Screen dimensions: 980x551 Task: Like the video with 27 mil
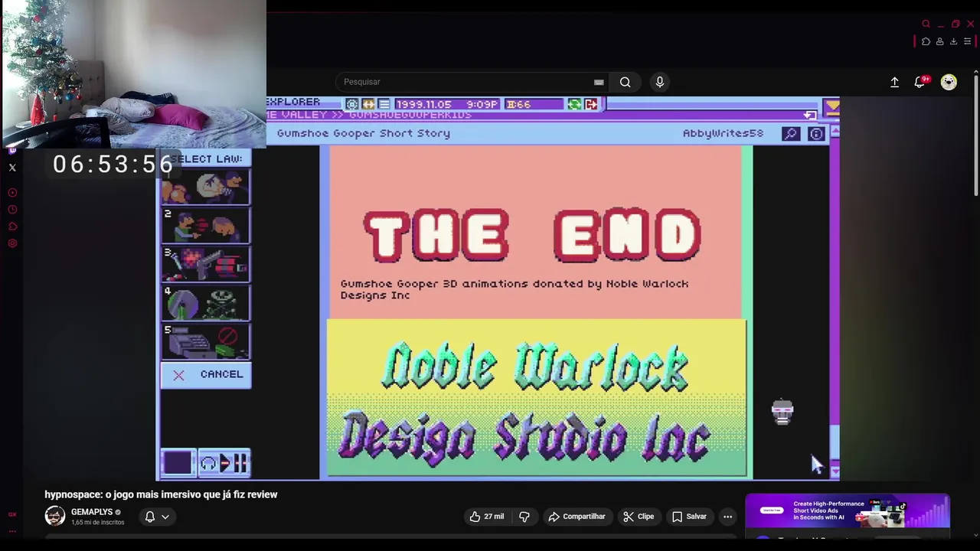(x=487, y=517)
